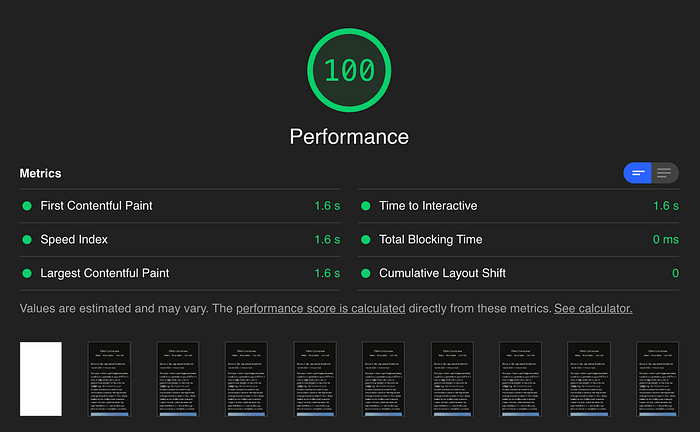
Task: Switch metrics to compact view toggle
Action: [x=638, y=173]
